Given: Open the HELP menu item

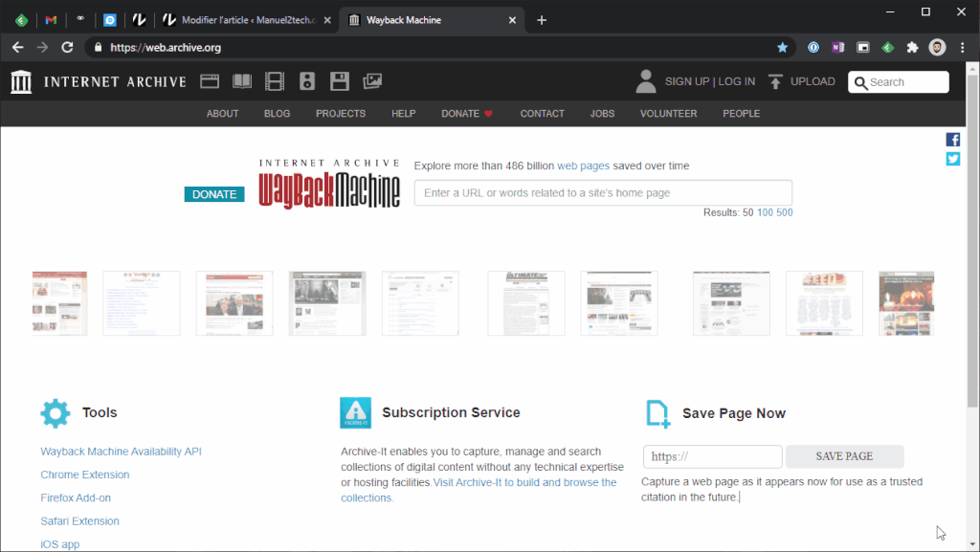Looking at the screenshot, I should [403, 114].
